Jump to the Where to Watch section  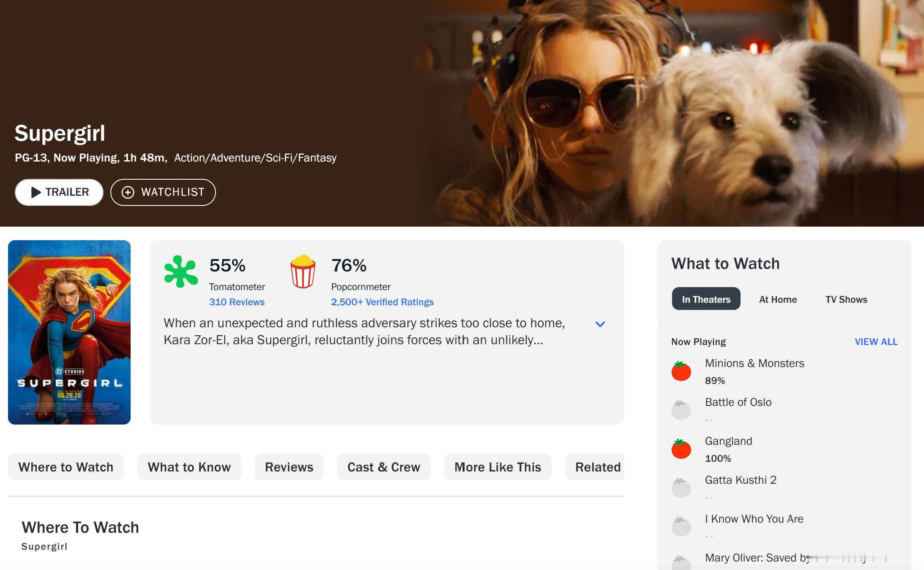[x=66, y=467]
